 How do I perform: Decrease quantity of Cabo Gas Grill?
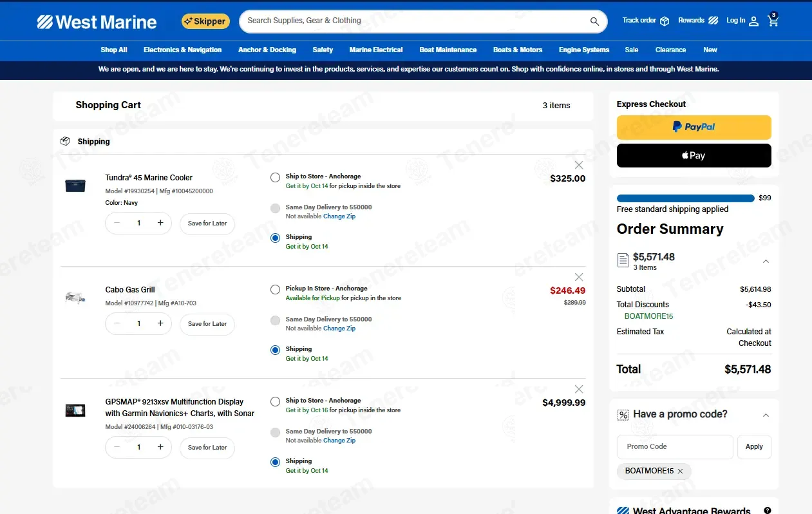pos(117,323)
